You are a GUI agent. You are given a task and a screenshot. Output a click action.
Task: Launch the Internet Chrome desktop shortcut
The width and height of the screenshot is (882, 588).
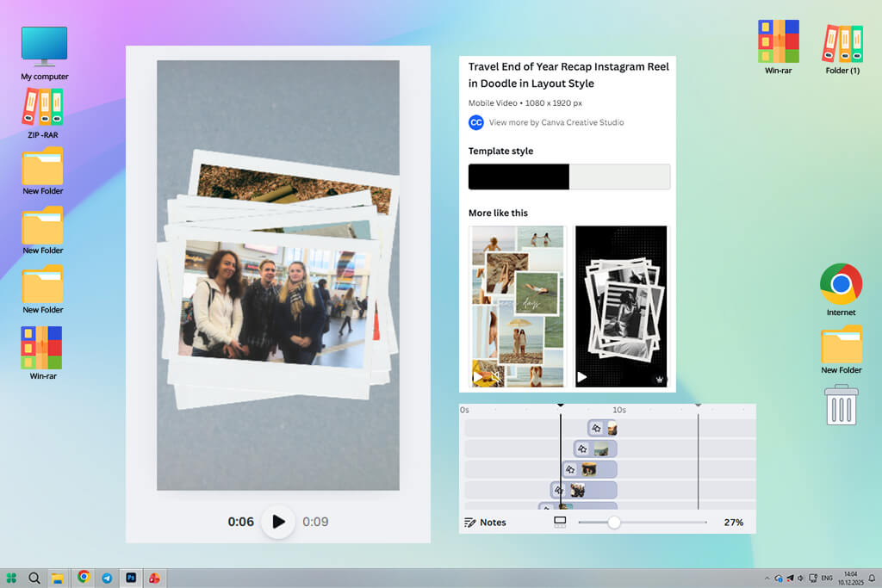point(841,289)
